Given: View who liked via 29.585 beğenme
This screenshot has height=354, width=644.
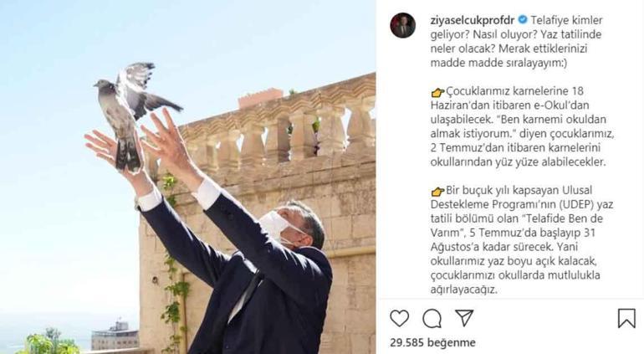Looking at the screenshot, I should click(432, 342).
